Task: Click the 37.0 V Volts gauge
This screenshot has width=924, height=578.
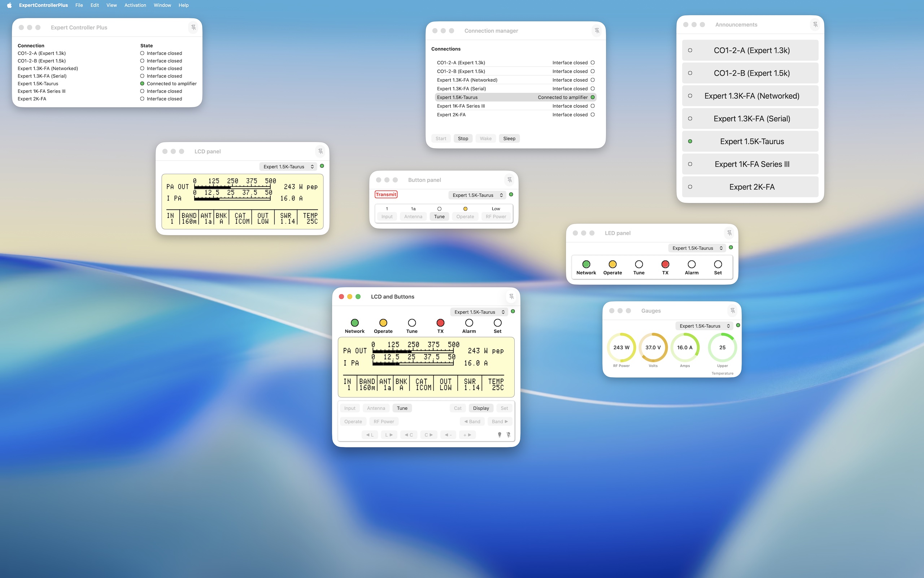Action: click(x=653, y=348)
